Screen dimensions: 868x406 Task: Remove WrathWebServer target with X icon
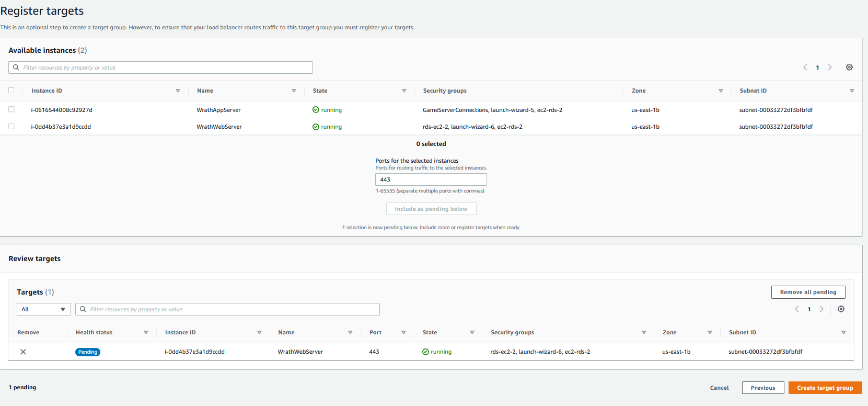click(x=23, y=352)
